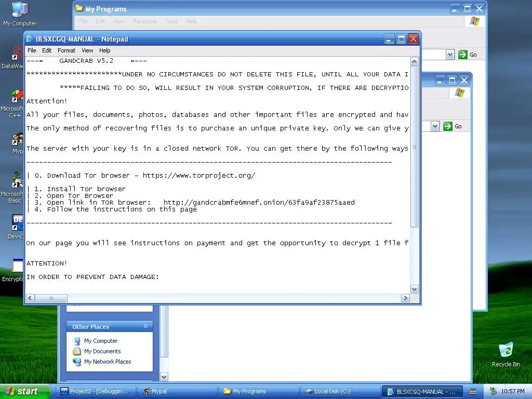Click the Notepad vertical scrollbar thumb
Image resolution: width=532 pixels, height=399 pixels.
(414, 147)
